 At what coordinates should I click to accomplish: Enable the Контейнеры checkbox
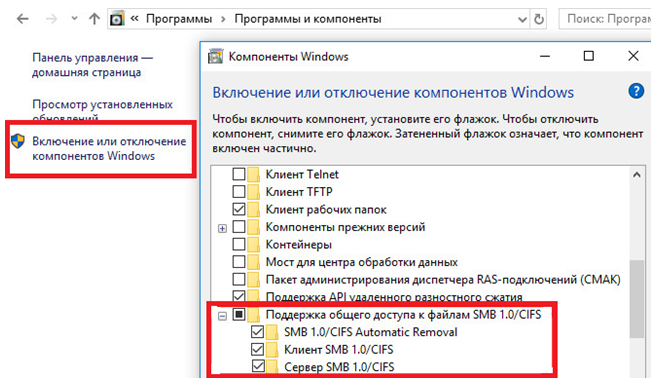pos(239,244)
